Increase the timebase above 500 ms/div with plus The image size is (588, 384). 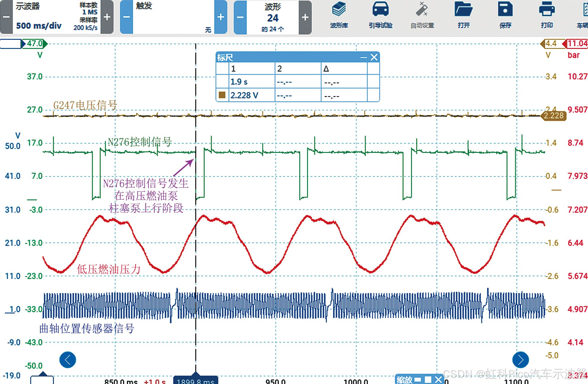click(x=107, y=17)
